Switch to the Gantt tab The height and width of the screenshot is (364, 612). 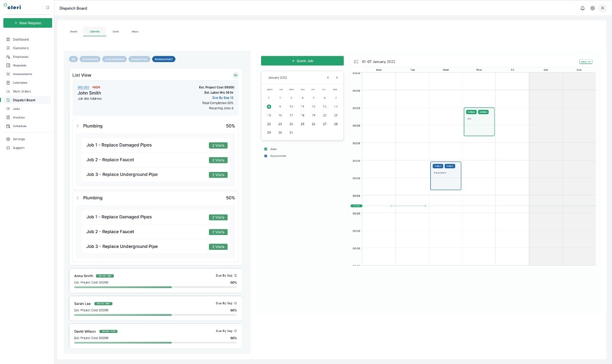[116, 32]
